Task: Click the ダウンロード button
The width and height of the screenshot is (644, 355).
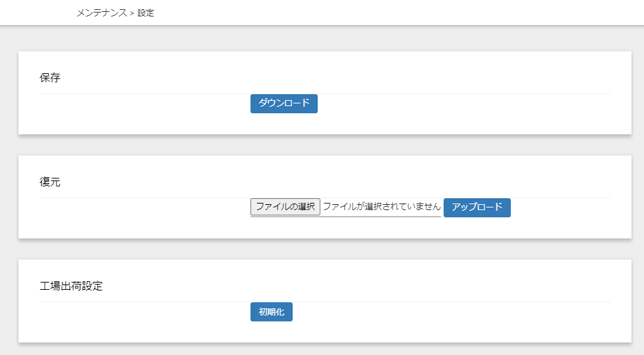Action: coord(284,103)
